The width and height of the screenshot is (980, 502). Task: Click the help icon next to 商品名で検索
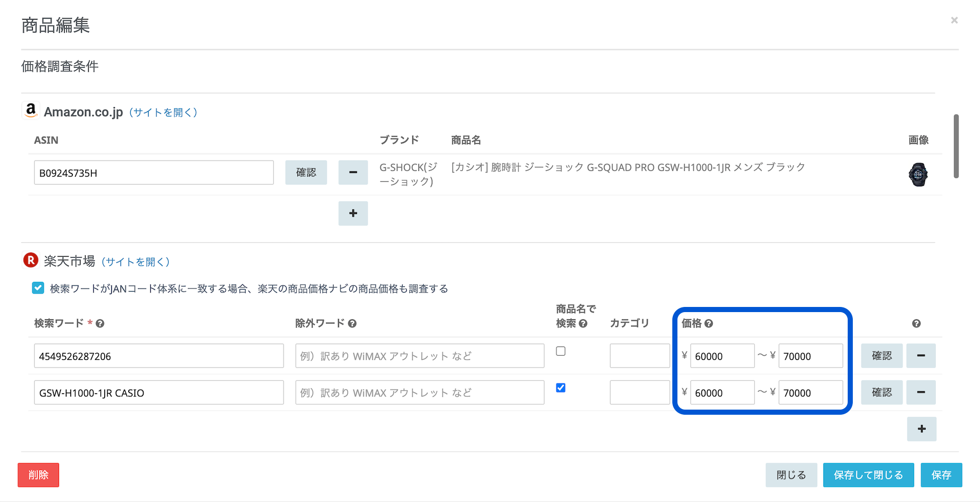(583, 323)
